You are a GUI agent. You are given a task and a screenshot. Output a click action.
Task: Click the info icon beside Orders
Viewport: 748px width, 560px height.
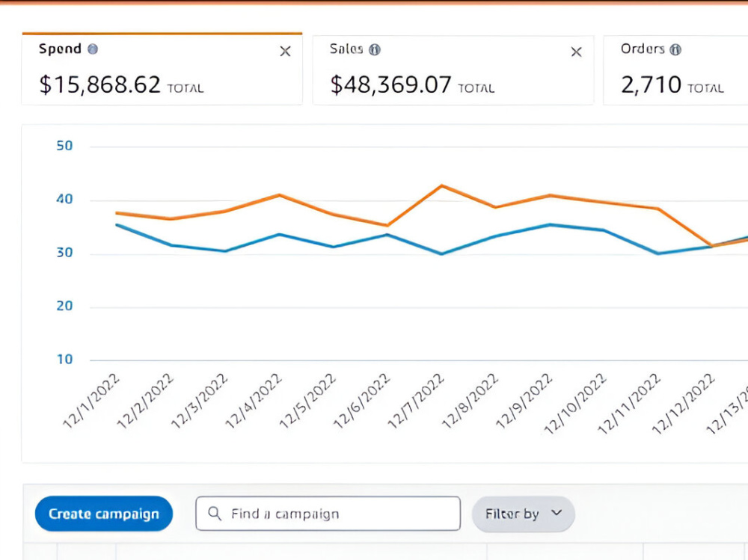point(675,49)
